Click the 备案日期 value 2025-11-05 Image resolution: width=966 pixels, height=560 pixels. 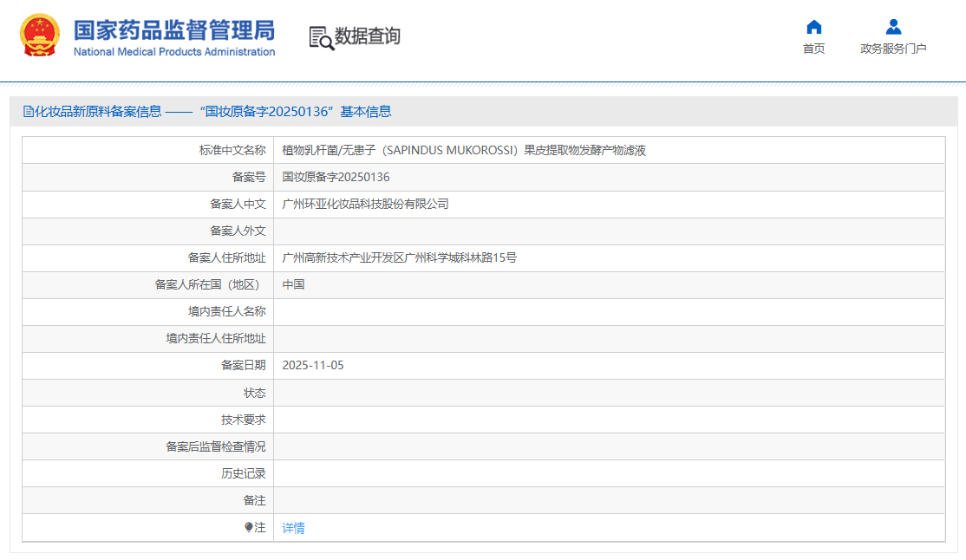[313, 365]
